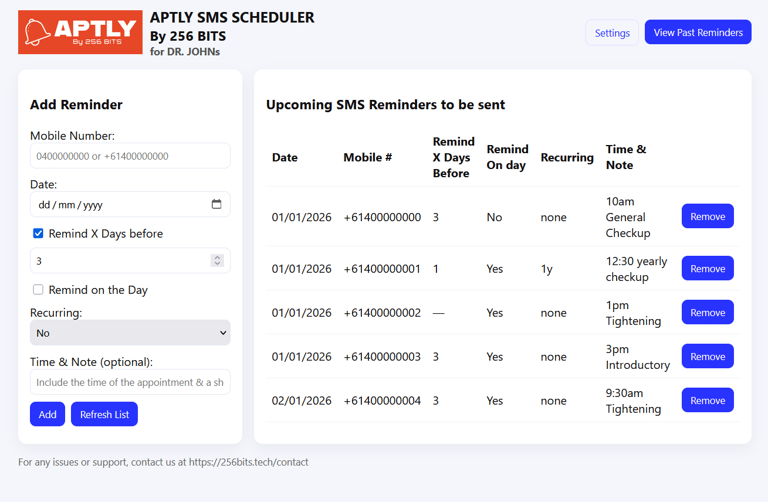Expand the Recurring dropdown
Viewport: 768px width, 502px height.
tap(130, 333)
